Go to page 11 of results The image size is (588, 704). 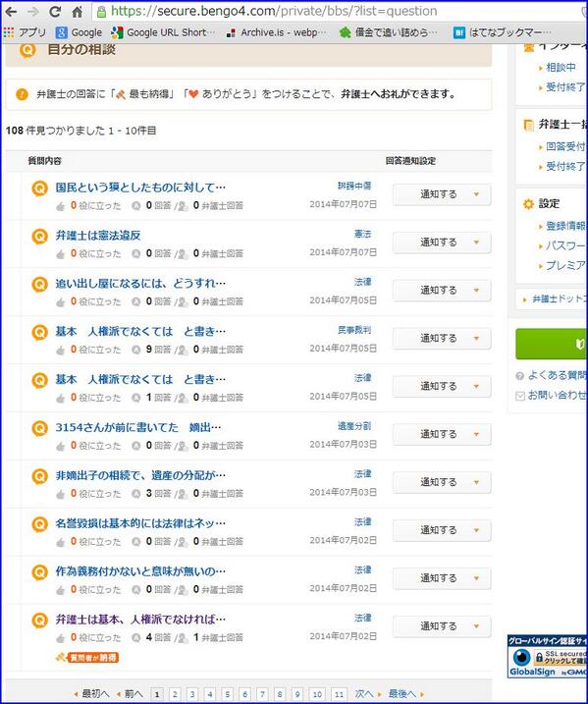(340, 694)
